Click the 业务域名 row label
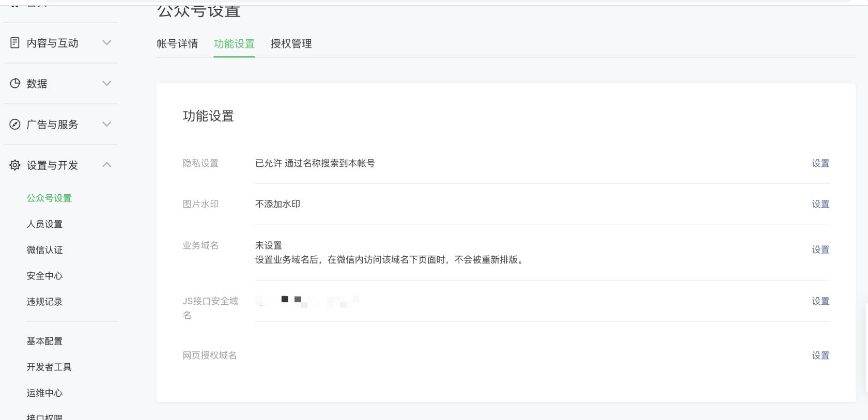The width and height of the screenshot is (868, 420). coord(200,245)
